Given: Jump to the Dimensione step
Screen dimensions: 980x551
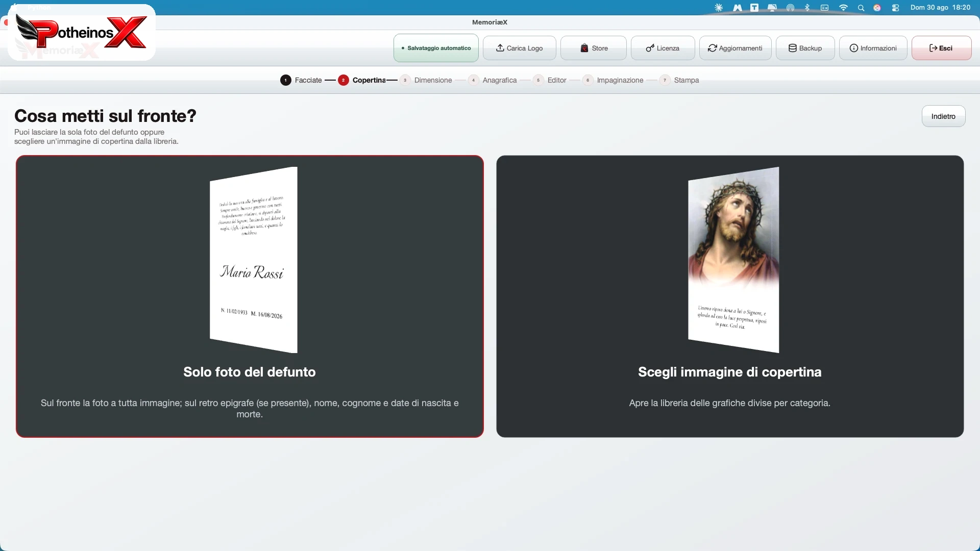Looking at the screenshot, I should [426, 80].
